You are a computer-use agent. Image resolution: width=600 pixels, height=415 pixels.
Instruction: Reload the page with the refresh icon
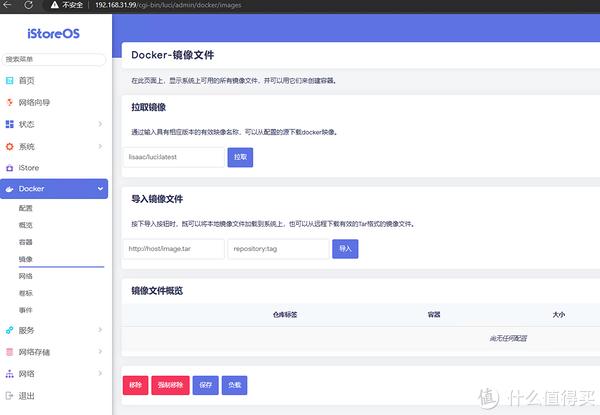tap(28, 5)
